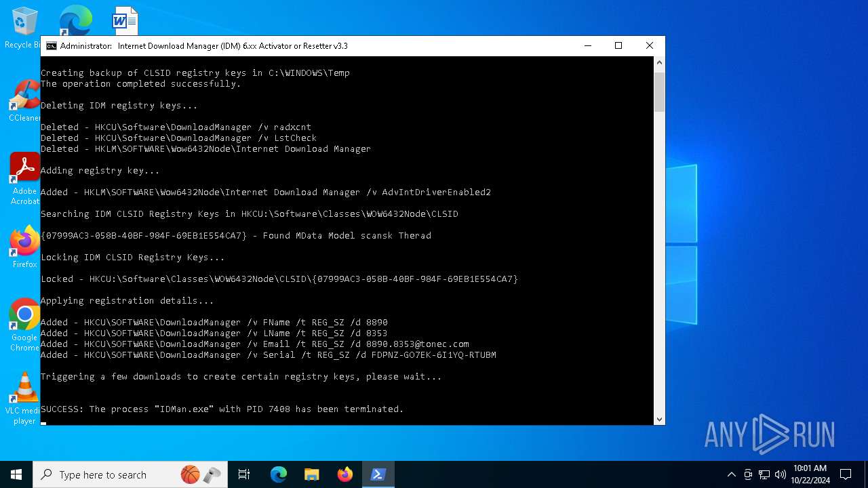Click the console scrollbar up arrow

[659, 62]
